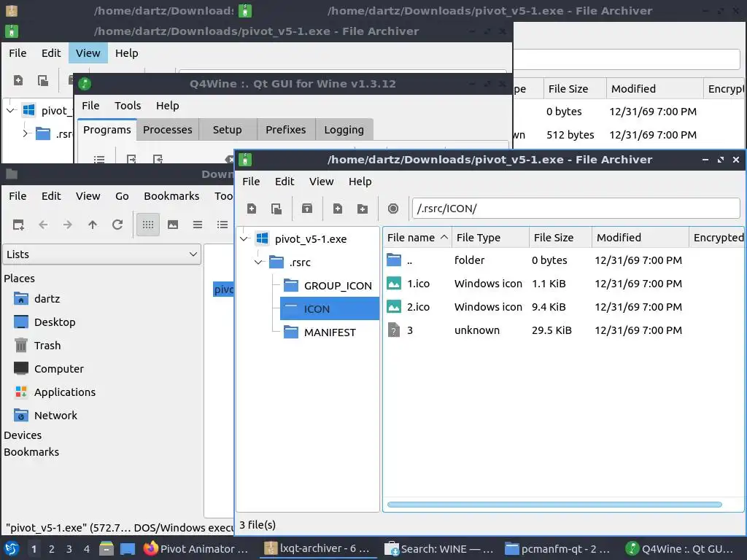
Task: Click file manager launcher icon in taskbar
Action: (x=107, y=548)
